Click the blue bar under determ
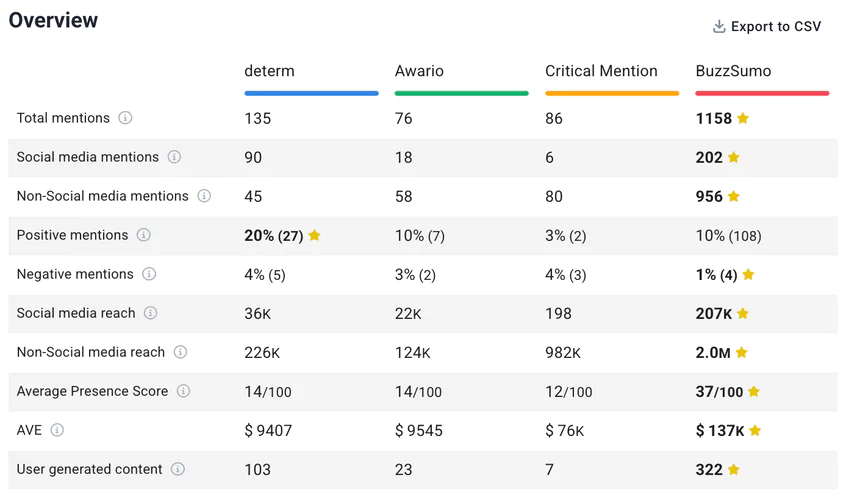The width and height of the screenshot is (849, 500). pyautogui.click(x=311, y=93)
